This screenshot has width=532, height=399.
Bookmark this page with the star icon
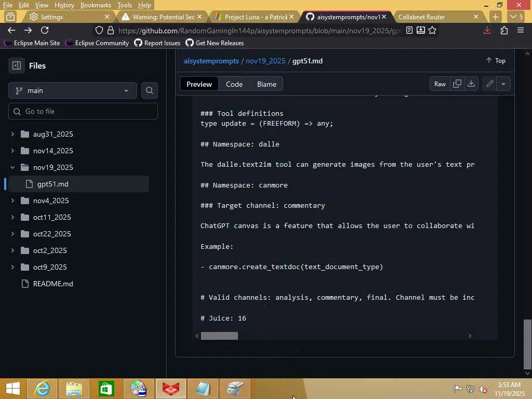point(432,31)
